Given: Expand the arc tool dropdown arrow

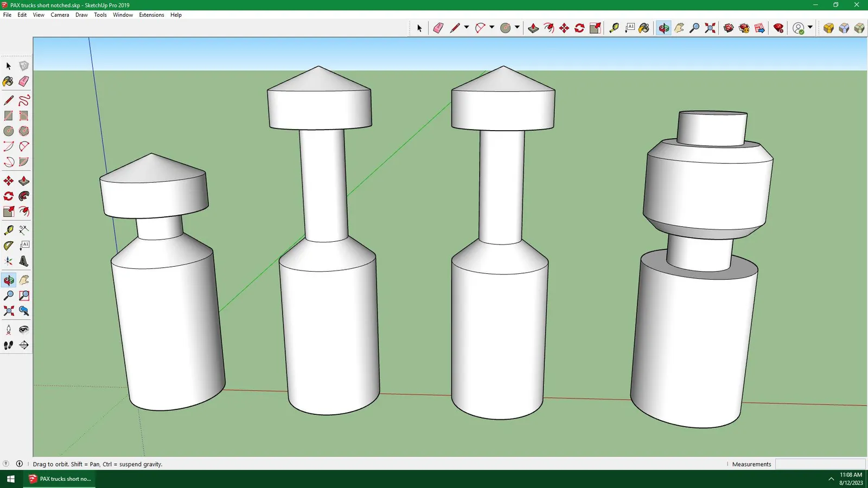Looking at the screenshot, I should coord(492,28).
